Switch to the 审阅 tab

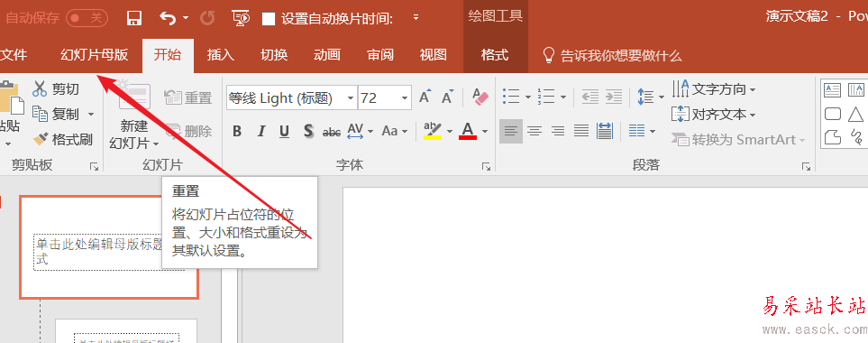380,55
